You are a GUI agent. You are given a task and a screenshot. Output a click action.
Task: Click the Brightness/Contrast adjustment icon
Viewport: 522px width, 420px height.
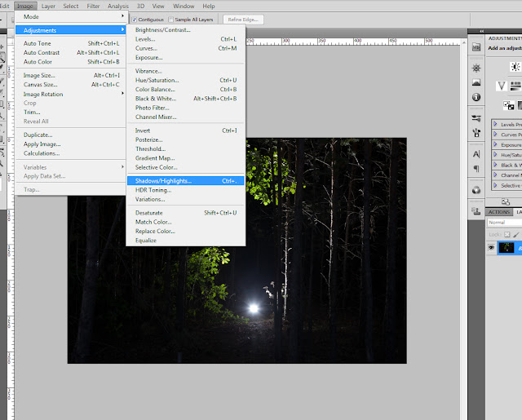tap(515, 67)
